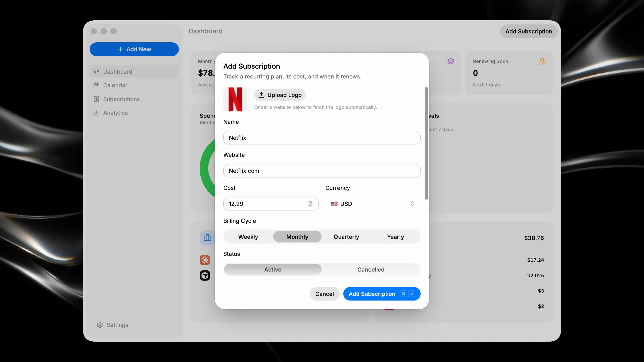Click the orange starburst app icon

[205, 260]
